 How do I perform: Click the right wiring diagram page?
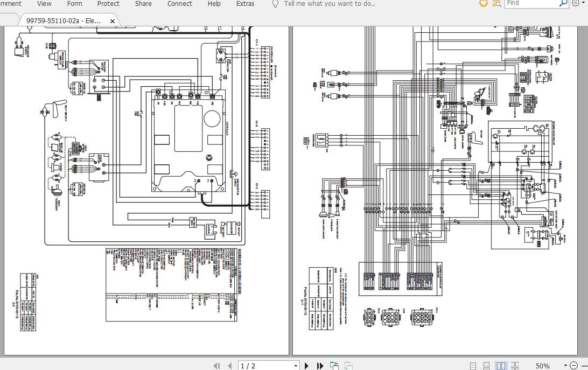tap(435, 191)
